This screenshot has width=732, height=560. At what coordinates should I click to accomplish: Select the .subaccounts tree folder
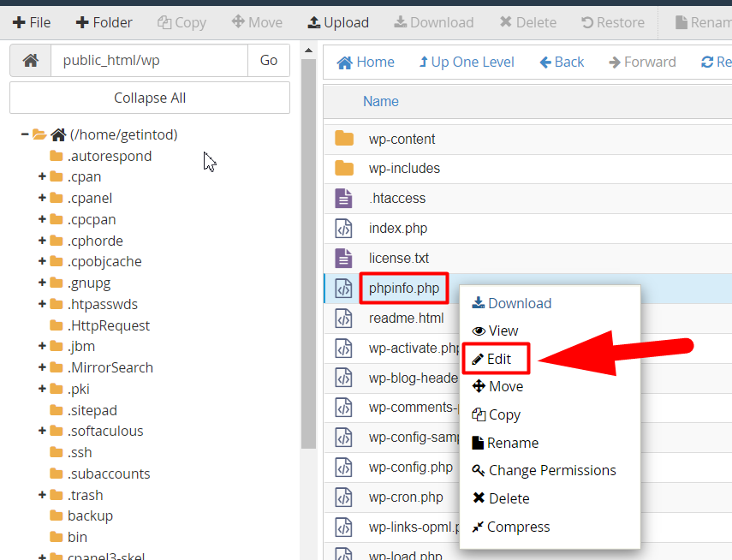(x=100, y=474)
